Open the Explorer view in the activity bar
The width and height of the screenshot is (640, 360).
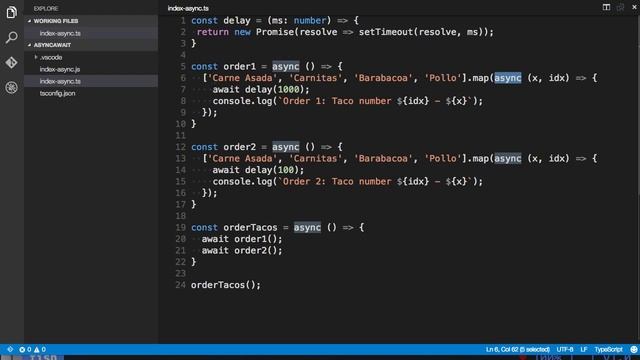[11, 12]
